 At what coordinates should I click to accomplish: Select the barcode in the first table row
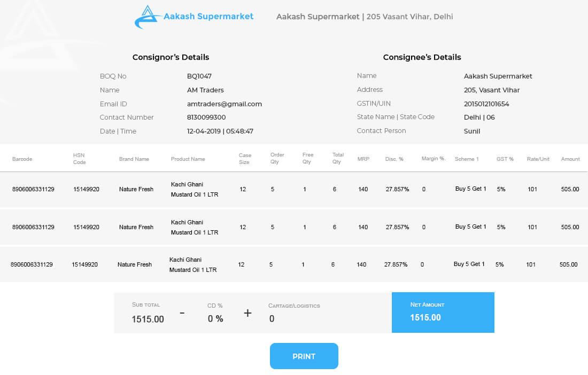pyautogui.click(x=33, y=190)
